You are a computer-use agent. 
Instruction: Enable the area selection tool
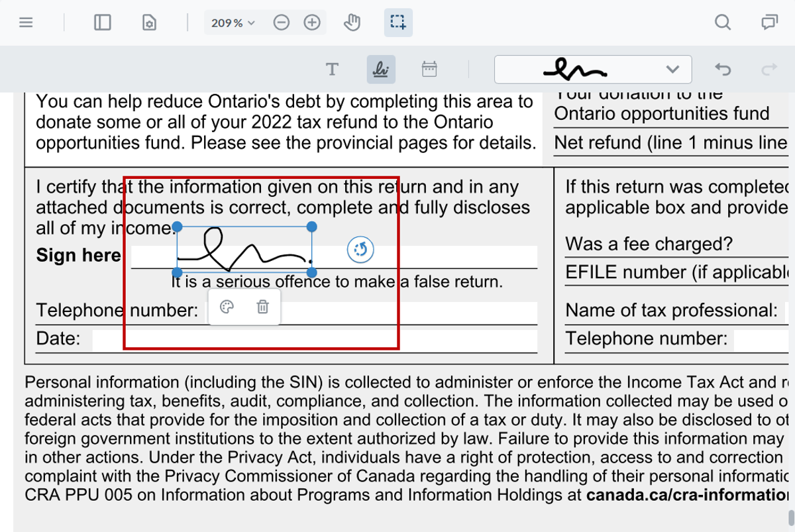click(x=398, y=22)
